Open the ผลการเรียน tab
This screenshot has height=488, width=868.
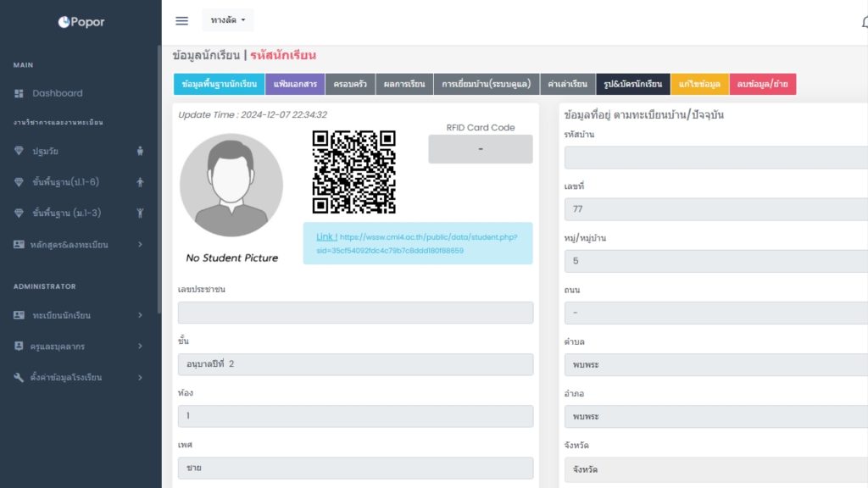coord(403,84)
